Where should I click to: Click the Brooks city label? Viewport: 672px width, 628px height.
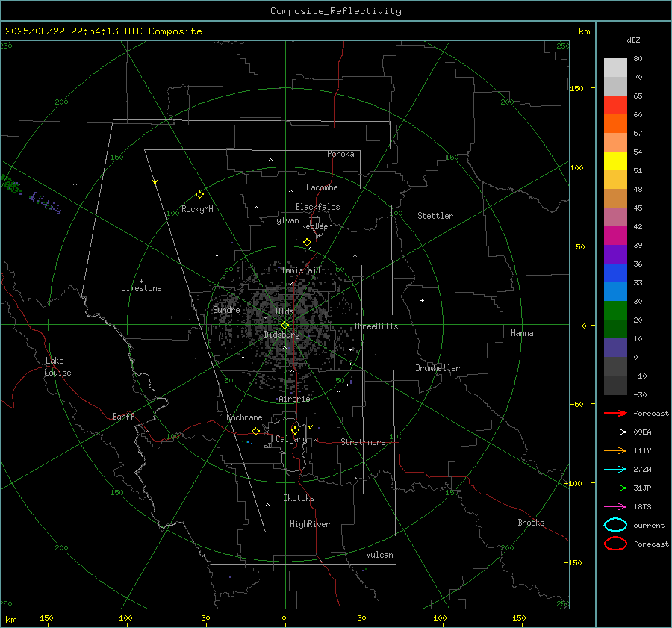[x=531, y=523]
